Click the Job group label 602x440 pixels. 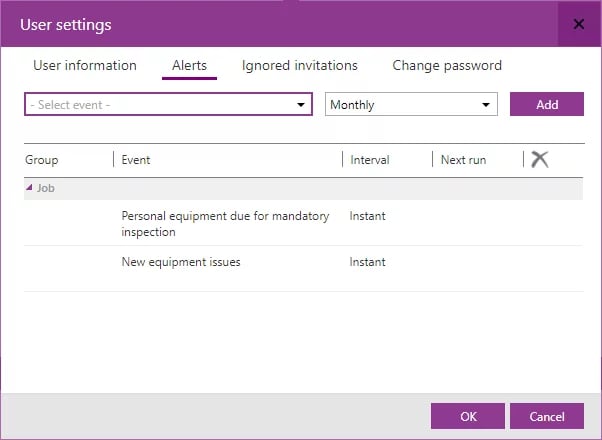point(46,188)
